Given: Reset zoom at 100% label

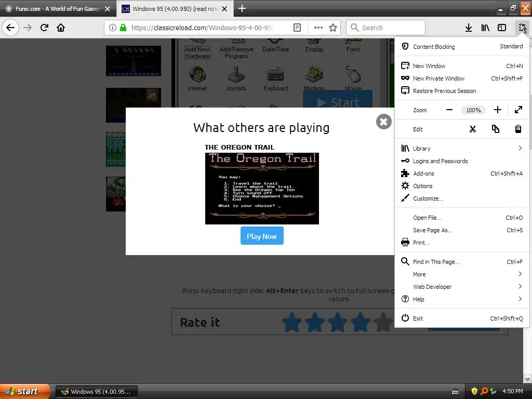Looking at the screenshot, I should point(473,110).
